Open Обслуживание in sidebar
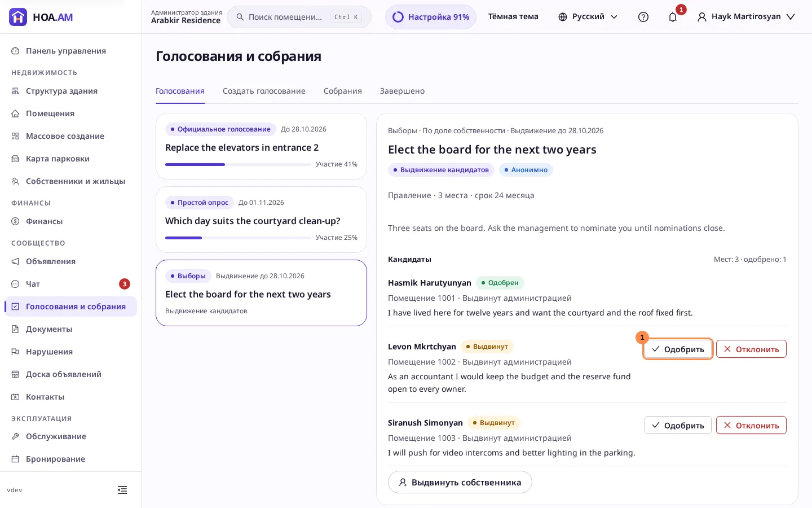Viewport: 812px width, 508px height. tap(70, 436)
